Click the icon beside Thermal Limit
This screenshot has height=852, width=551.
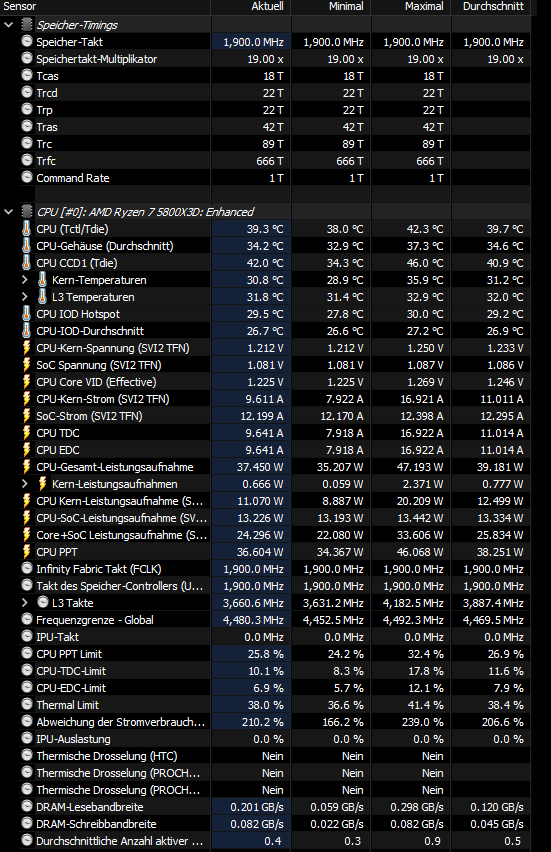pyautogui.click(x=27, y=704)
